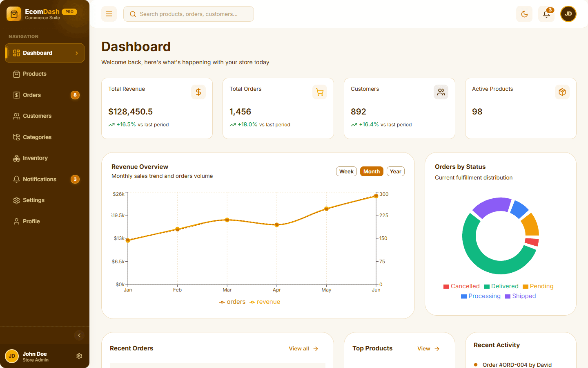Open Profile in the sidebar
Screen dimensions: 588x368
click(x=45, y=221)
